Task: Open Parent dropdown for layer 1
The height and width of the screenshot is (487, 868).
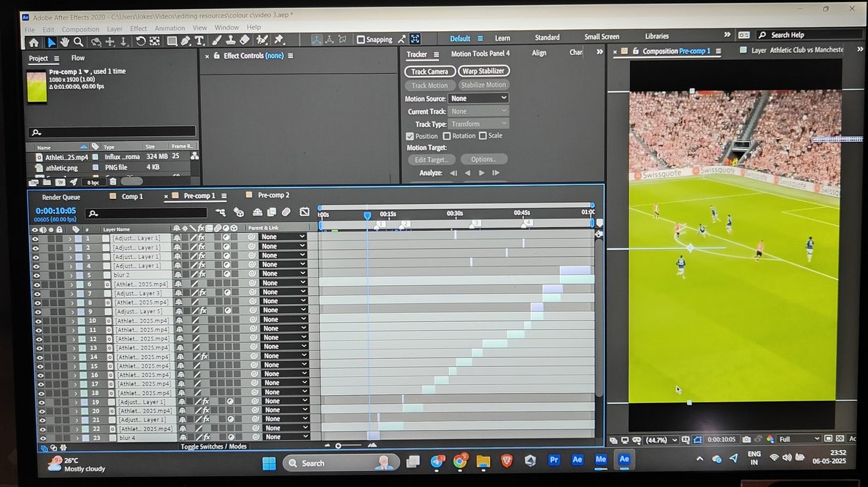Action: point(282,237)
